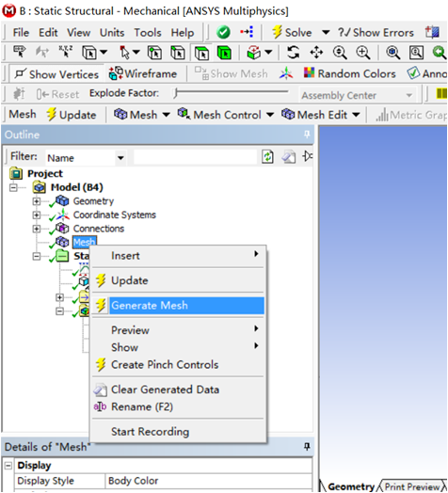This screenshot has height=493, width=448.
Task: Open the Units menu
Action: (112, 33)
